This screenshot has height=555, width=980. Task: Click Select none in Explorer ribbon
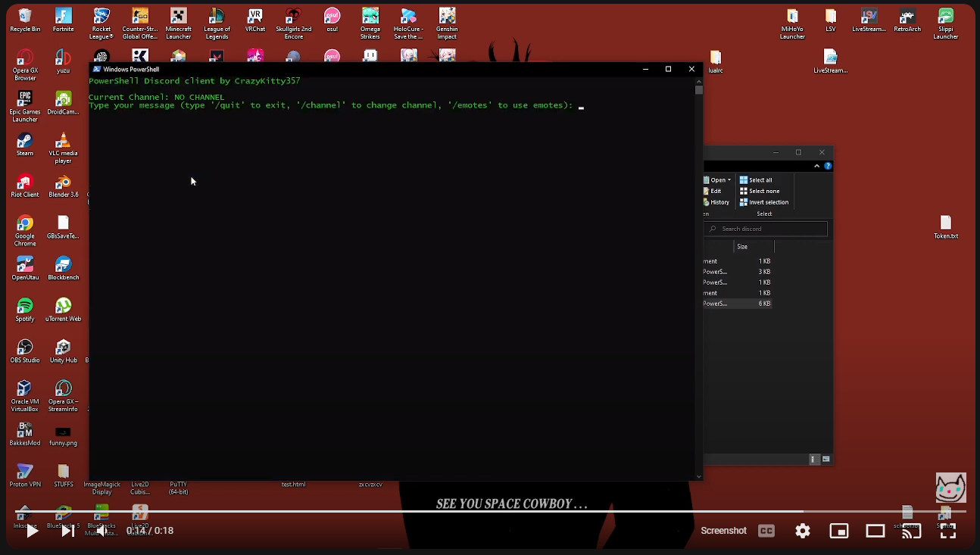759,191
